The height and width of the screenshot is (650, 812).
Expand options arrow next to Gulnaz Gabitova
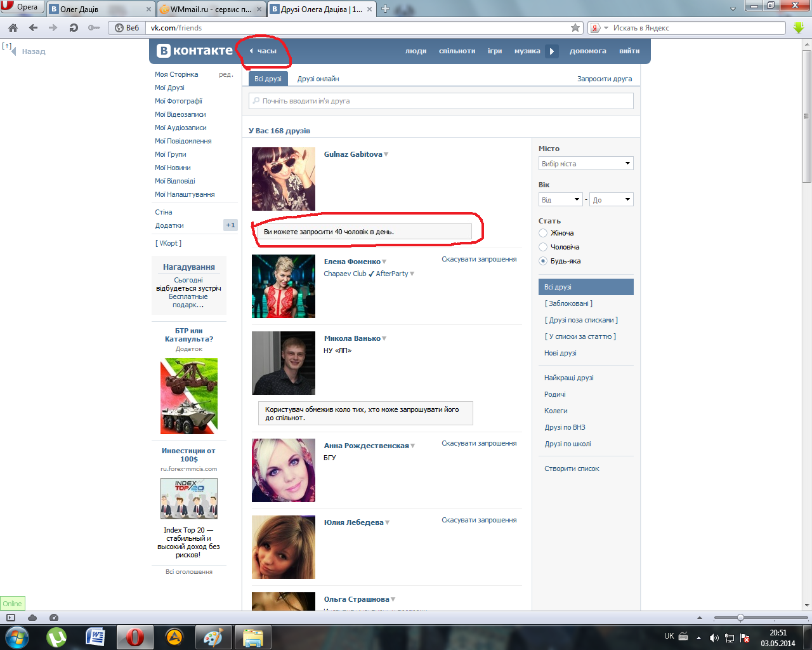tap(386, 155)
